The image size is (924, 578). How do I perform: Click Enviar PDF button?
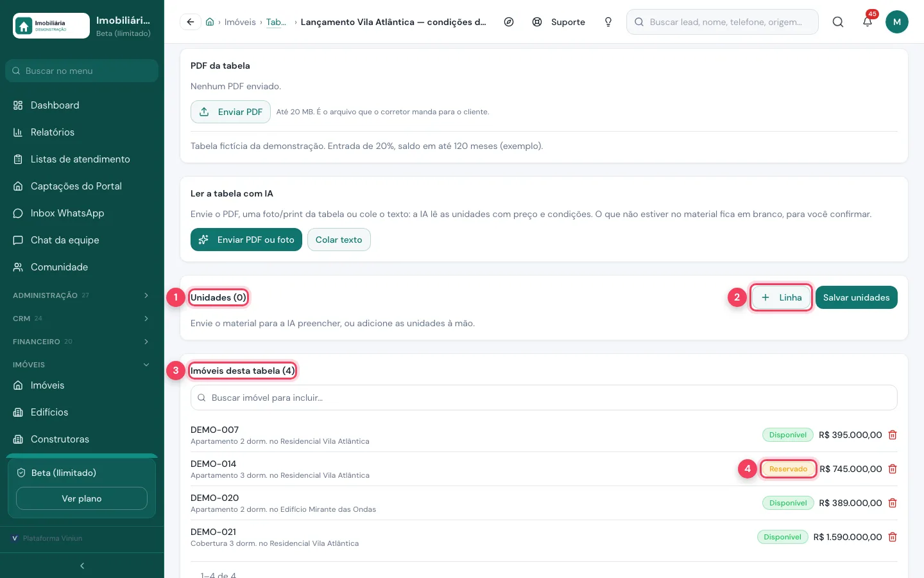click(230, 112)
